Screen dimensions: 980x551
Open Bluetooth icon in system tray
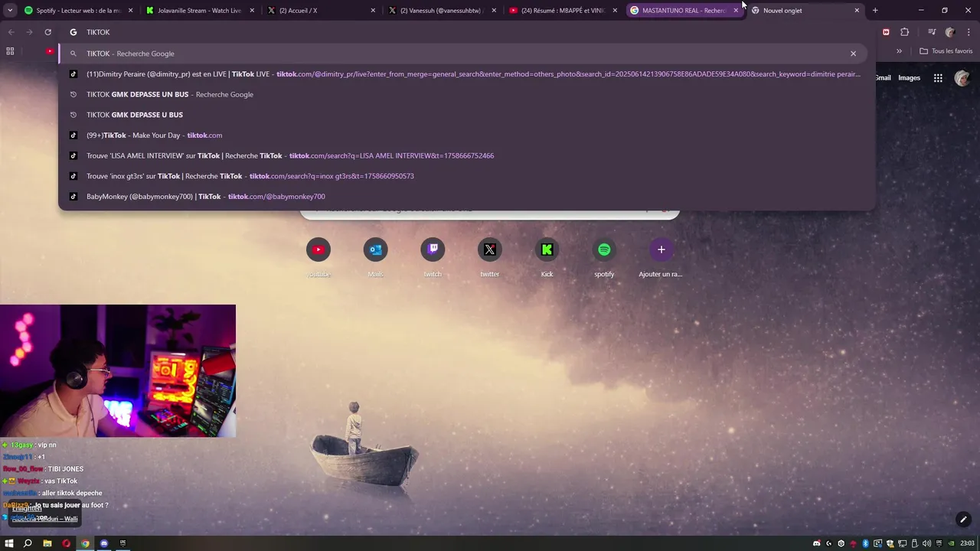coord(866,543)
